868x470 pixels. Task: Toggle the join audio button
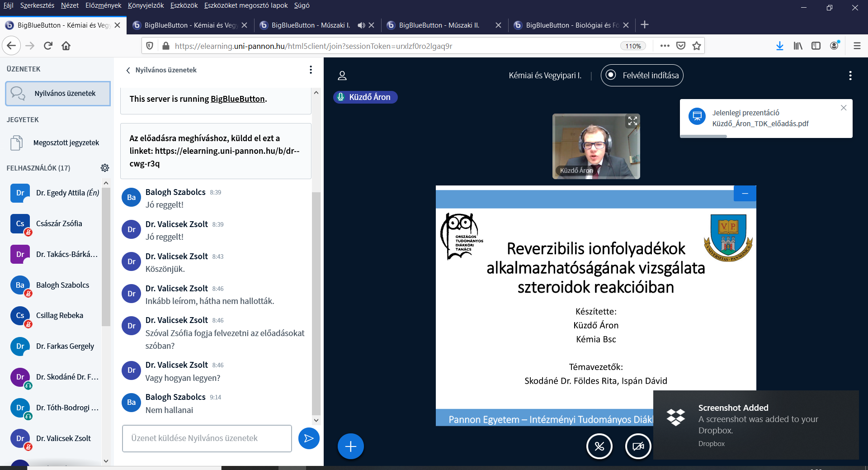(x=599, y=446)
